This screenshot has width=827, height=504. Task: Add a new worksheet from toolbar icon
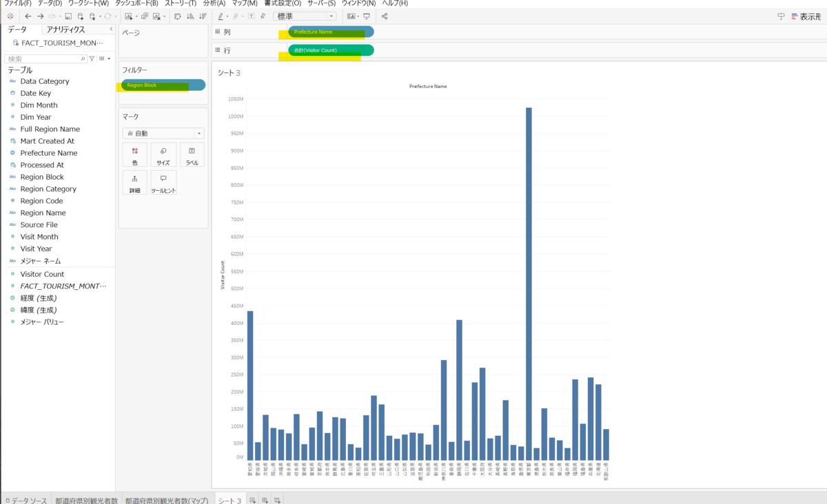pyautogui.click(x=130, y=16)
